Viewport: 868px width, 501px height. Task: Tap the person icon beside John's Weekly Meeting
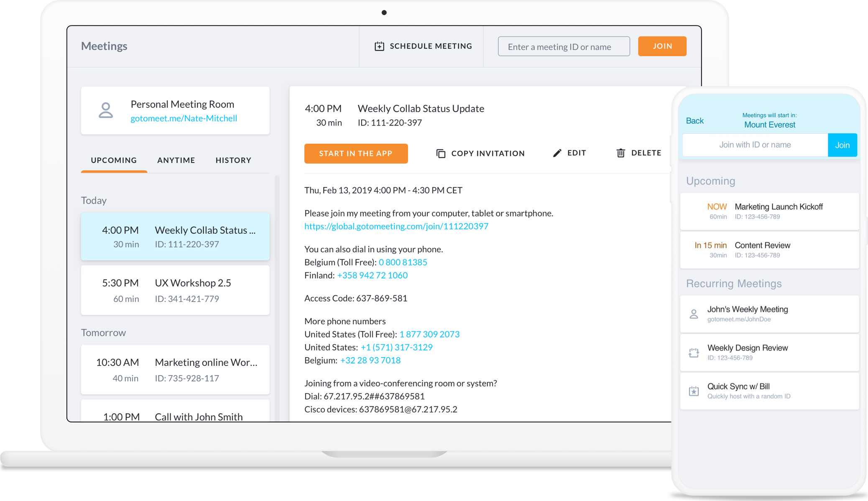(694, 314)
